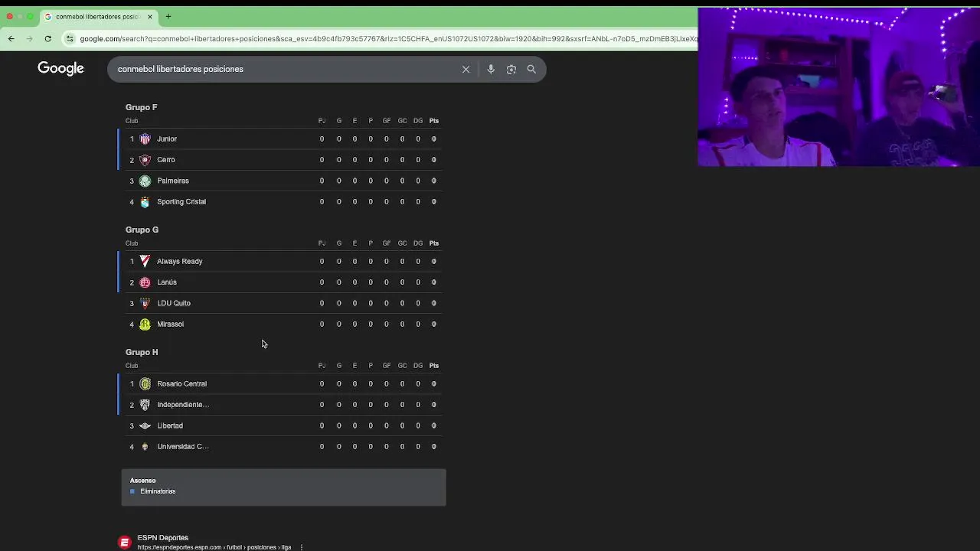
Task: Click the Libertad team crest
Action: pos(145,425)
